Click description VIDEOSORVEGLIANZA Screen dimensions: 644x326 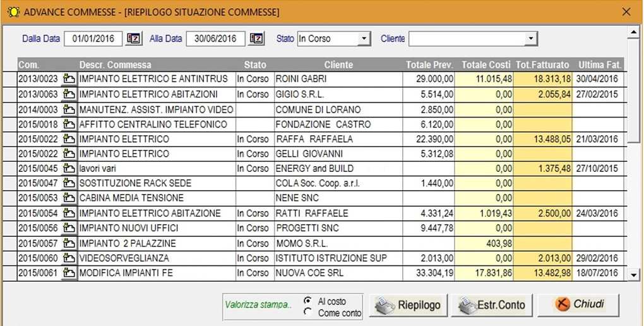coord(157,258)
